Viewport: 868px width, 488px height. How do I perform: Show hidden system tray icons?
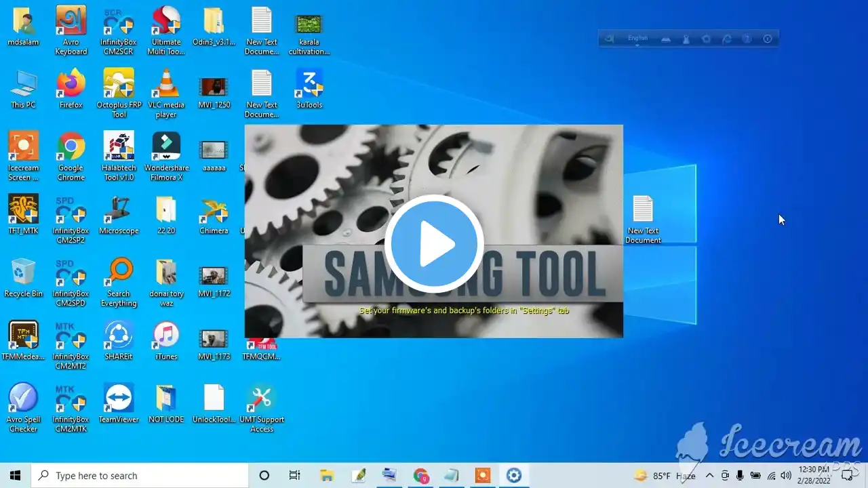pyautogui.click(x=709, y=476)
